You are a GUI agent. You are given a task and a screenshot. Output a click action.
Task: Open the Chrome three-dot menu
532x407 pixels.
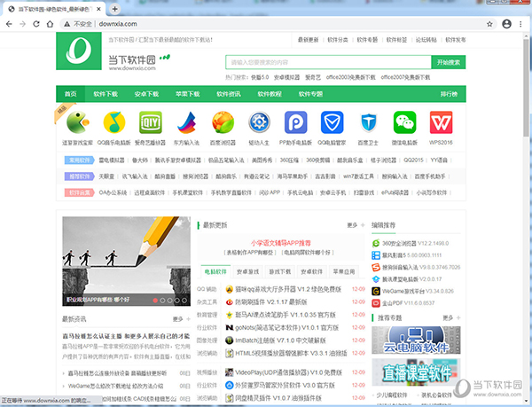click(516, 24)
